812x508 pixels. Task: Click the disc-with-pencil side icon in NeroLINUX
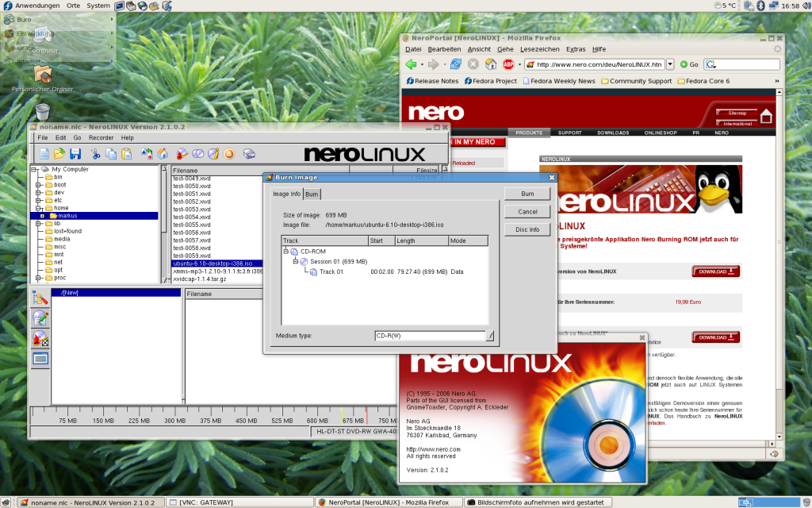click(x=40, y=317)
